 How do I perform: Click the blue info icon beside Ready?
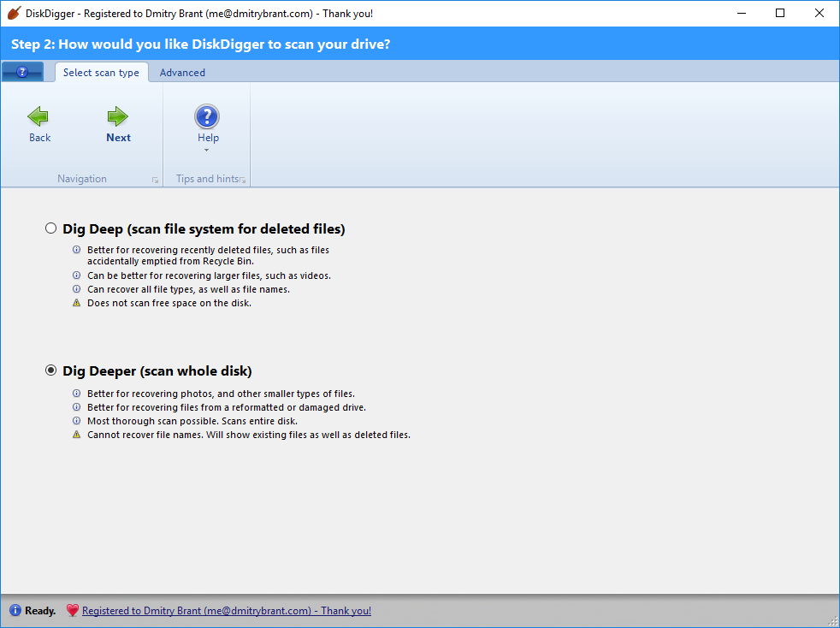coord(15,610)
